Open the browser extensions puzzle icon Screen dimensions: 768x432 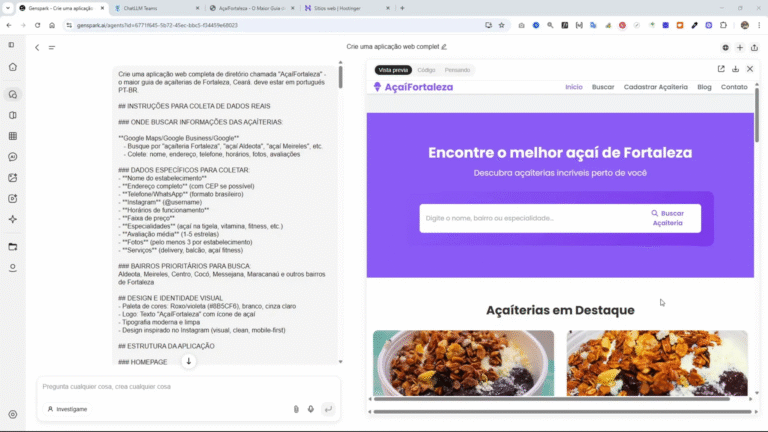pos(723,25)
